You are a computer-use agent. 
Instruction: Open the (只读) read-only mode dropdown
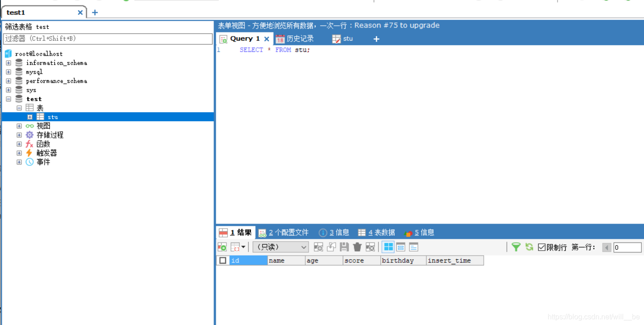pos(281,247)
